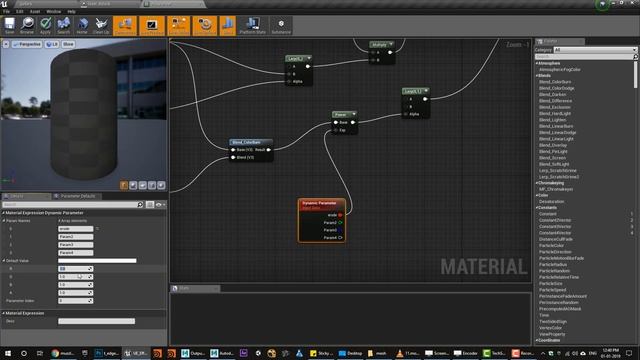The image size is (640, 360).
Task: Open the Window menu
Action: [53, 11]
